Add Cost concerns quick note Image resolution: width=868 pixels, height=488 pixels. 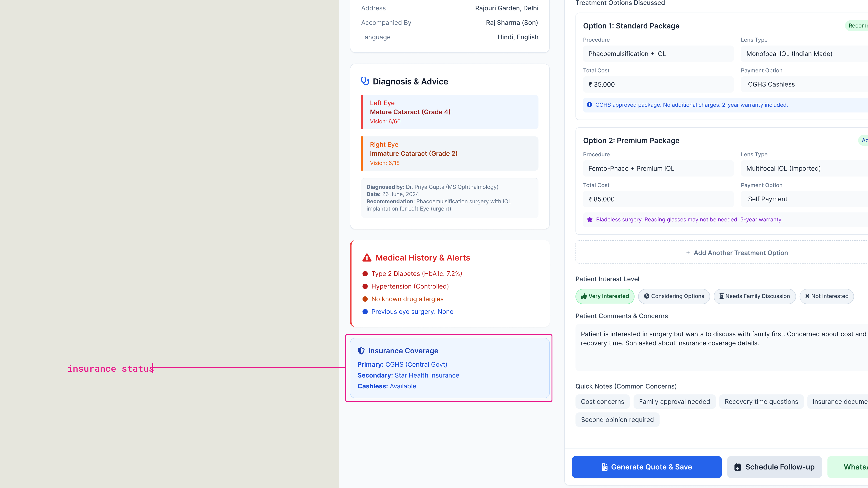[x=602, y=402]
